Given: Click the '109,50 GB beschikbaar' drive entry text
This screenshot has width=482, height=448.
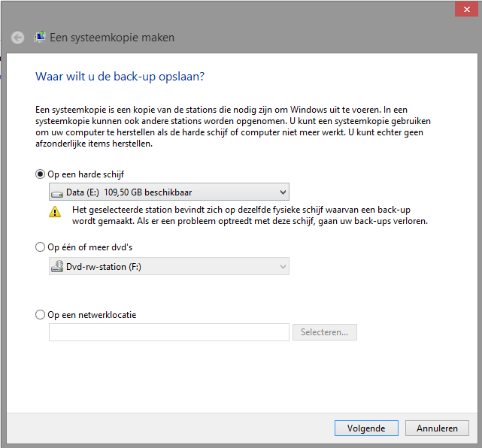Looking at the screenshot, I should click(148, 192).
